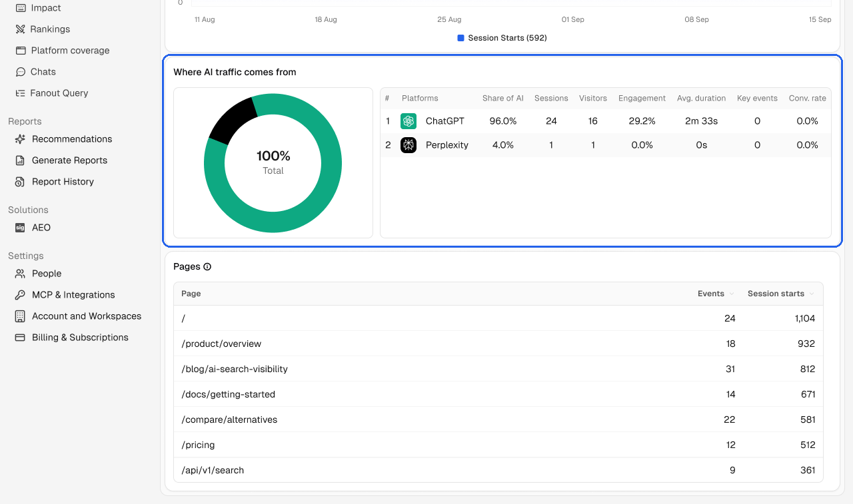
Task: Click the Avg. duration column header
Action: (x=702, y=99)
